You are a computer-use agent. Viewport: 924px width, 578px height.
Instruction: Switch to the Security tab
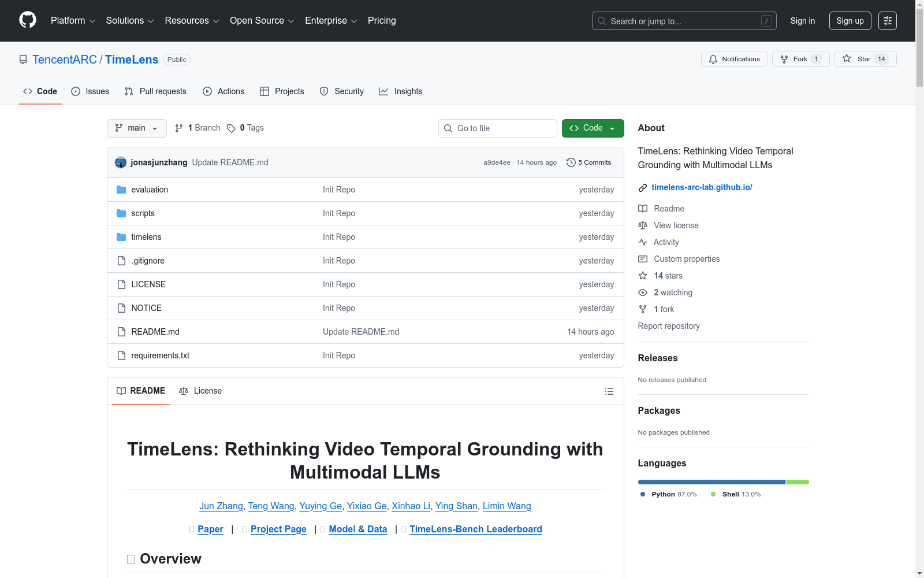[x=341, y=91]
